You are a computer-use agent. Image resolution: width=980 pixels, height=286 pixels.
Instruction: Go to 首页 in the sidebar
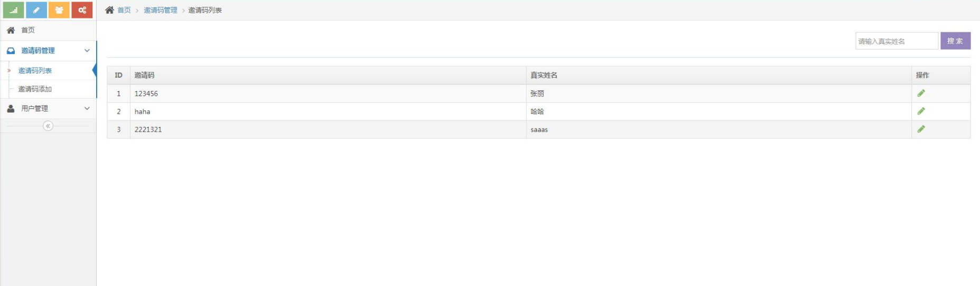(27, 30)
